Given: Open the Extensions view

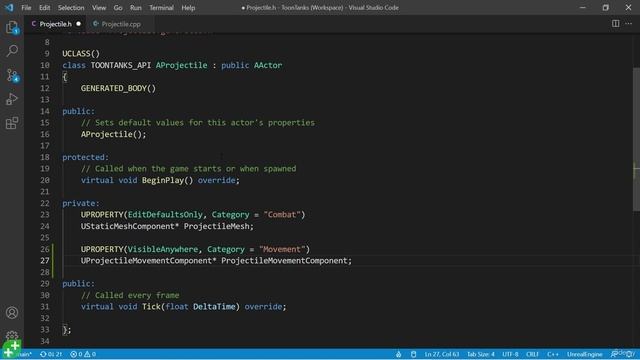Looking at the screenshot, I should (x=12, y=123).
